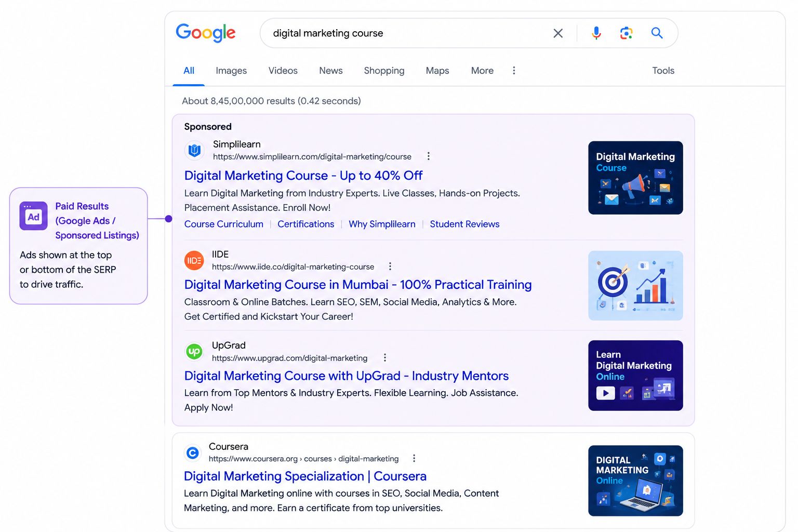Click the Coursera 'DIGITAL MARKETING Online' thumbnail
The height and width of the screenshot is (532, 798).
click(635, 481)
